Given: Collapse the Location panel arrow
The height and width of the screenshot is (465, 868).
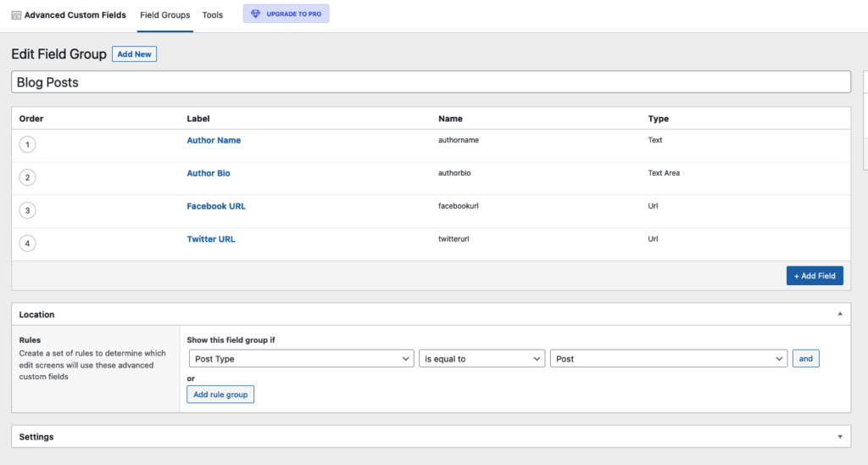Looking at the screenshot, I should 840,314.
